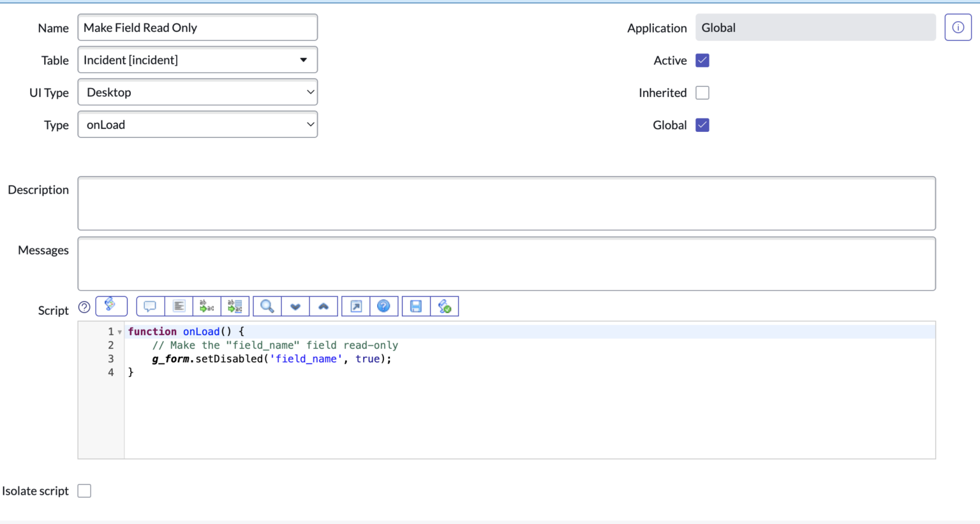Run the script syntax checker
Screen dimensions: 980x524
(445, 306)
